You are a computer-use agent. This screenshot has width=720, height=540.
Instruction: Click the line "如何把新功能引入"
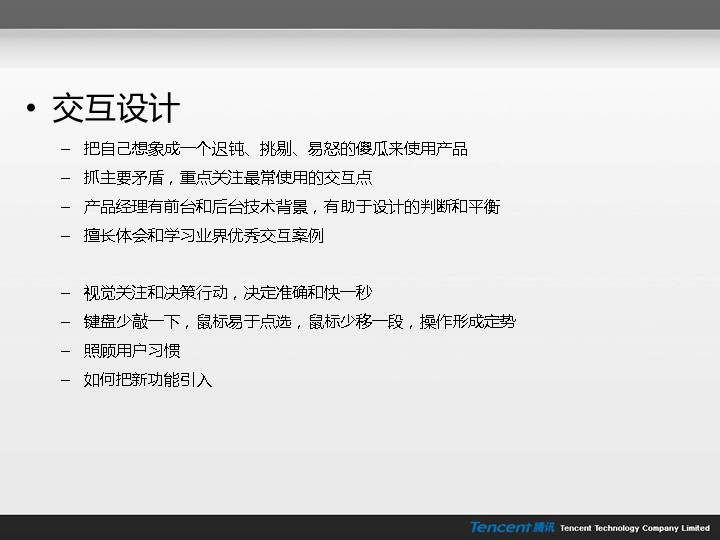click(148, 380)
